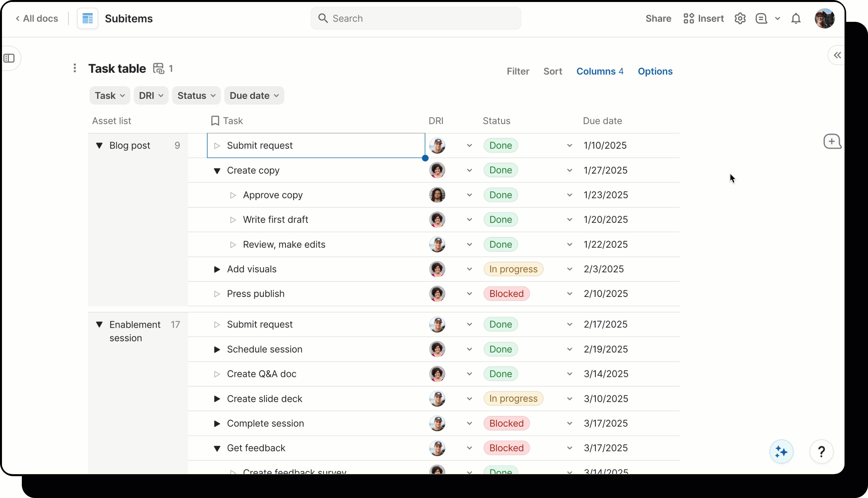Screen dimensions: 868x498
Task: Click the sync icon next to Task table
Action: (x=159, y=68)
